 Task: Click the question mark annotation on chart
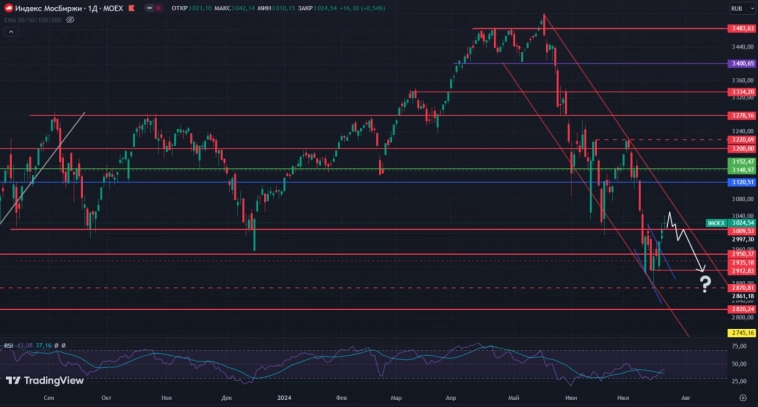[x=705, y=285]
